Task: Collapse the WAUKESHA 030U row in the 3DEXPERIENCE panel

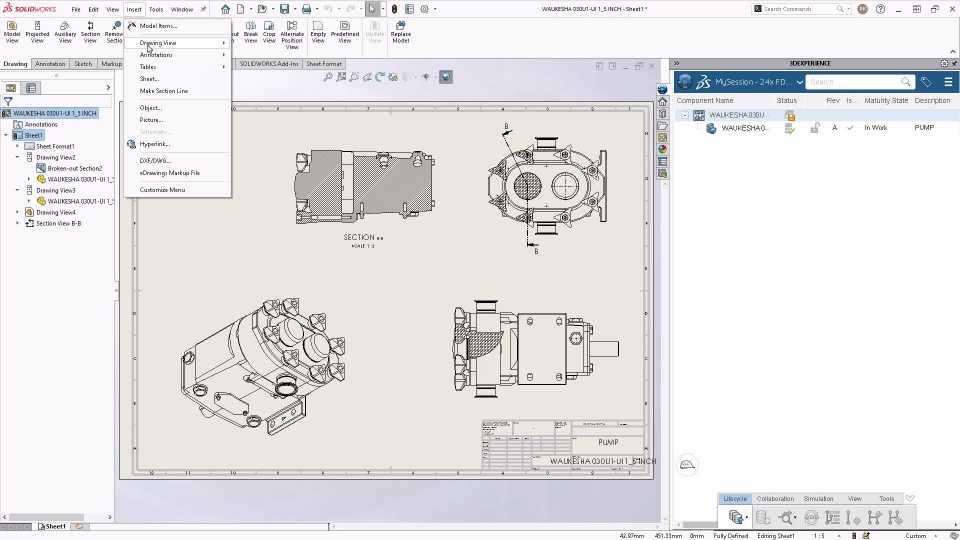Action: pos(684,115)
